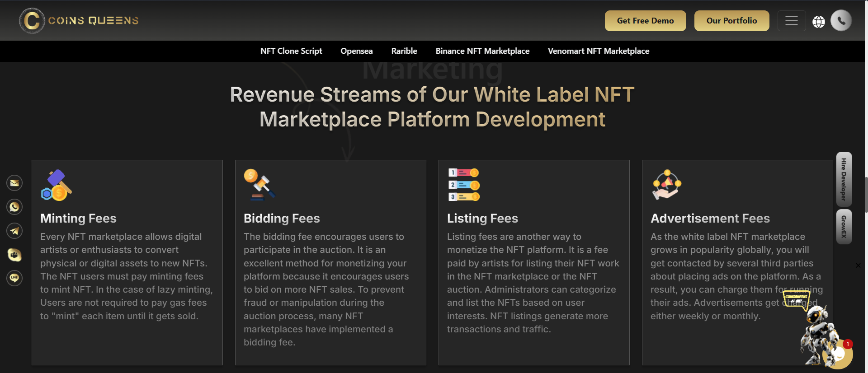Image resolution: width=868 pixels, height=373 pixels.
Task: Open WhatsApp chat from sidebar
Action: point(14,207)
